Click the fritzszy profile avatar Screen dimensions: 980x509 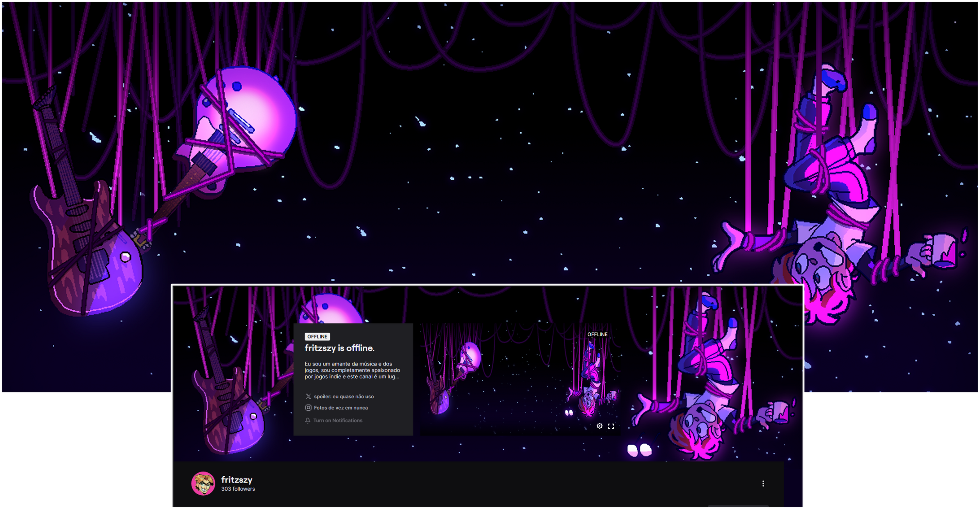point(203,483)
